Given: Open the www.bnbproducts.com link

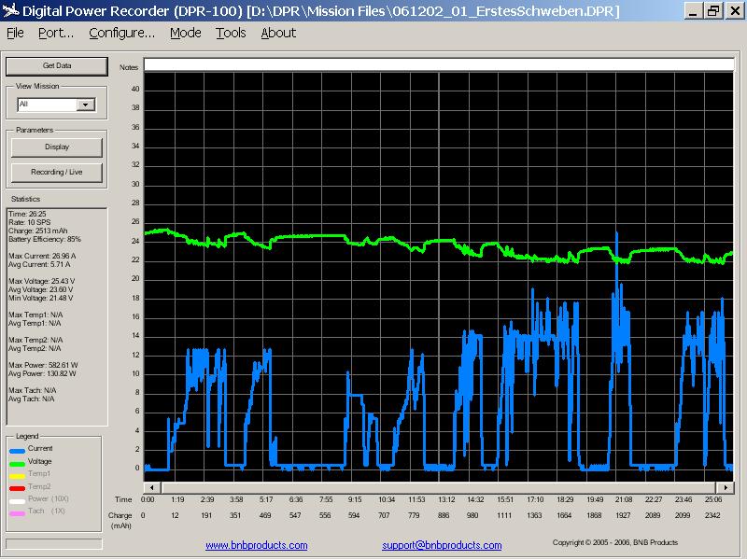Looking at the screenshot, I should (256, 545).
